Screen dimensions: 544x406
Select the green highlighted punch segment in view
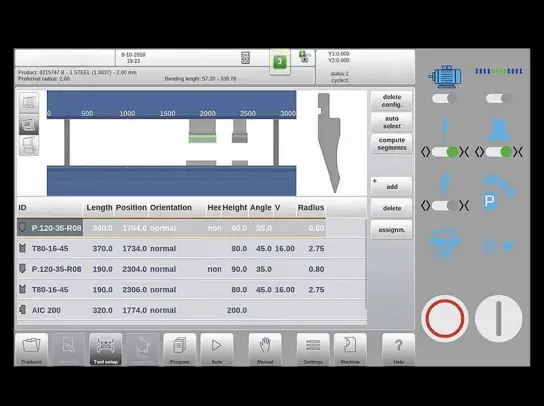pyautogui.click(x=203, y=139)
